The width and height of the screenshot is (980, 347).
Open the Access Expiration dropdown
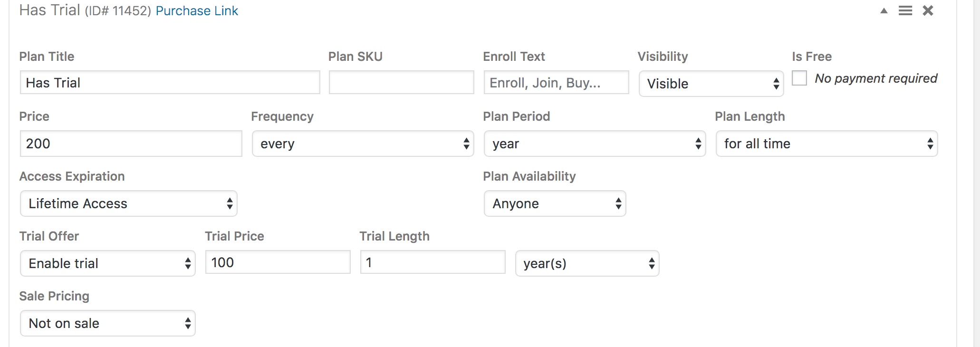coord(128,203)
